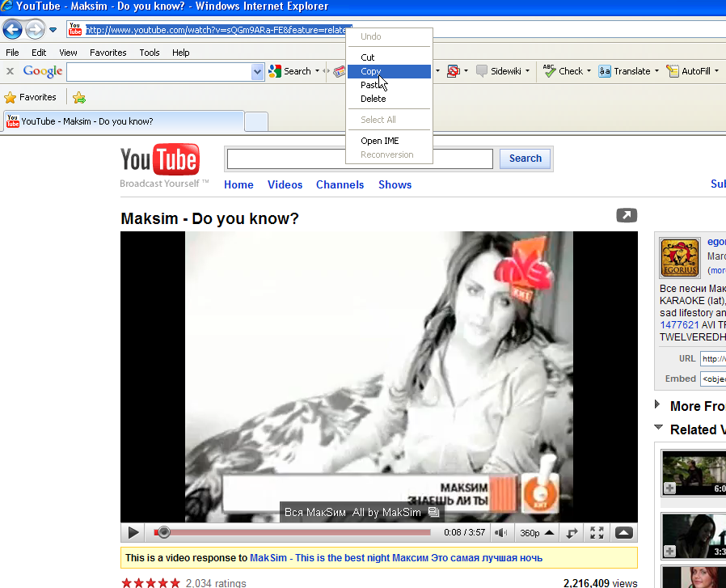Click the YouTube Search button

tap(526, 159)
